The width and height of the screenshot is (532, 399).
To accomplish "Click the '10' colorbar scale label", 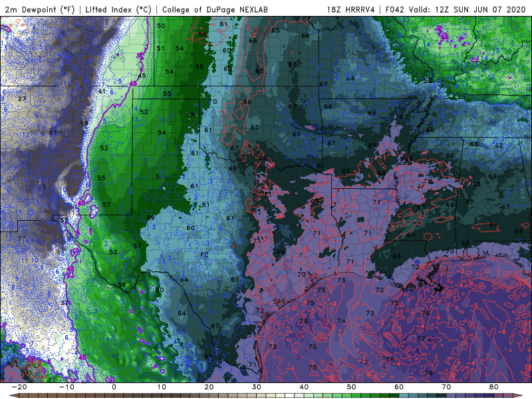I will click(x=162, y=387).
